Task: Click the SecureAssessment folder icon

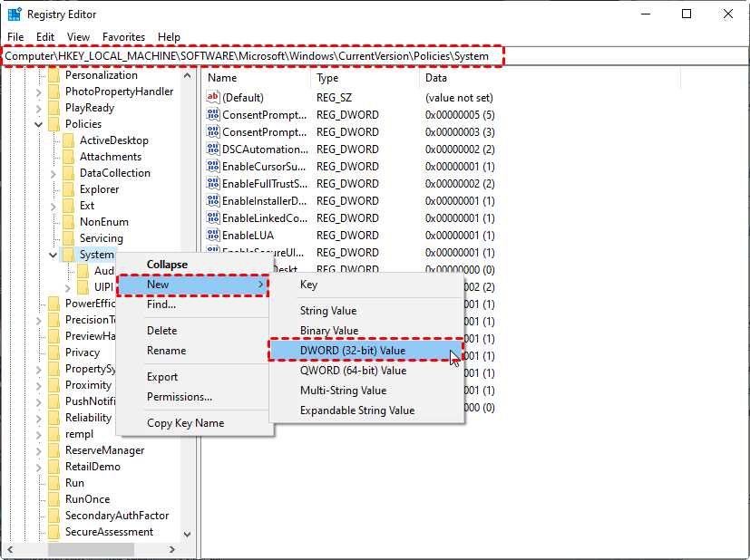Action: tap(54, 531)
